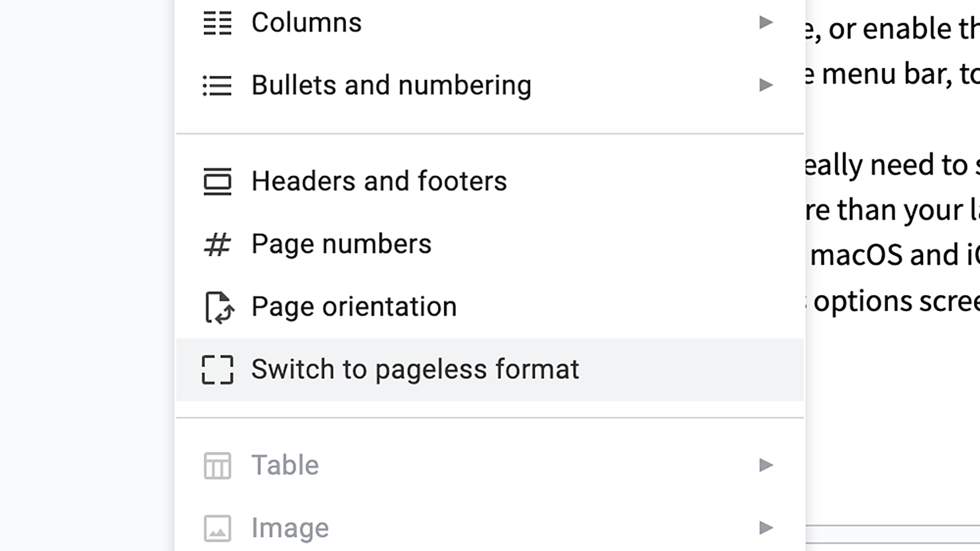Viewport: 980px width, 551px height.
Task: Click the Headers and footers icon
Action: [217, 182]
